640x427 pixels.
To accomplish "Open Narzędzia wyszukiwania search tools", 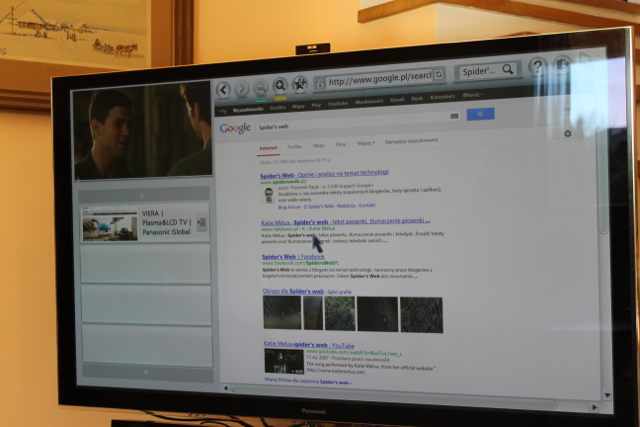I will click(411, 141).
